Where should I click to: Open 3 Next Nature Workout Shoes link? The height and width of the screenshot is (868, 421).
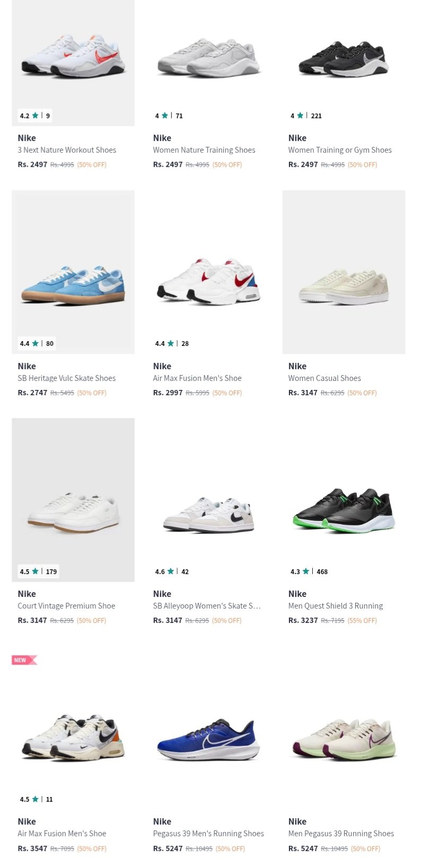coord(67,150)
